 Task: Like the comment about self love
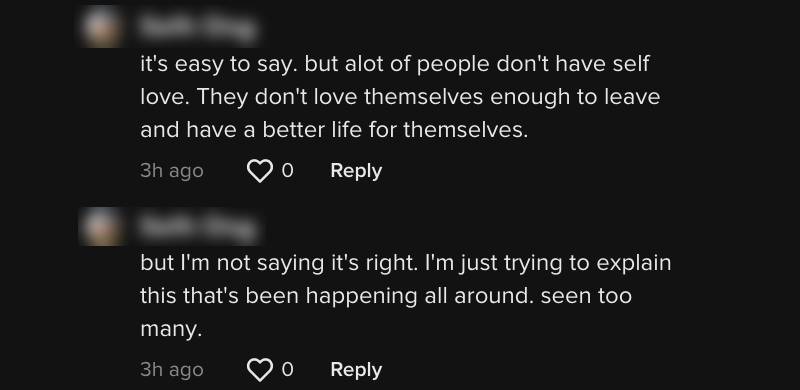pyautogui.click(x=260, y=171)
